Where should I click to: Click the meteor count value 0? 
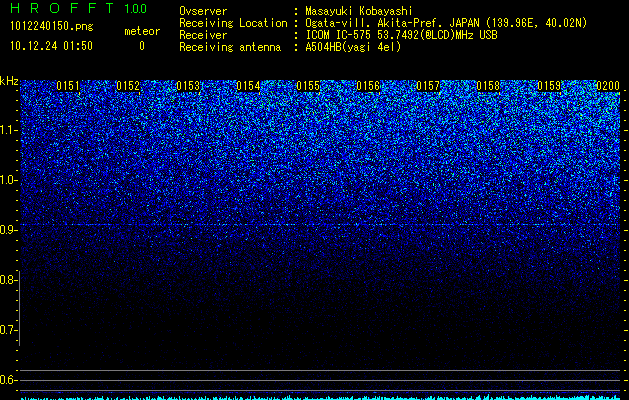pyautogui.click(x=142, y=46)
